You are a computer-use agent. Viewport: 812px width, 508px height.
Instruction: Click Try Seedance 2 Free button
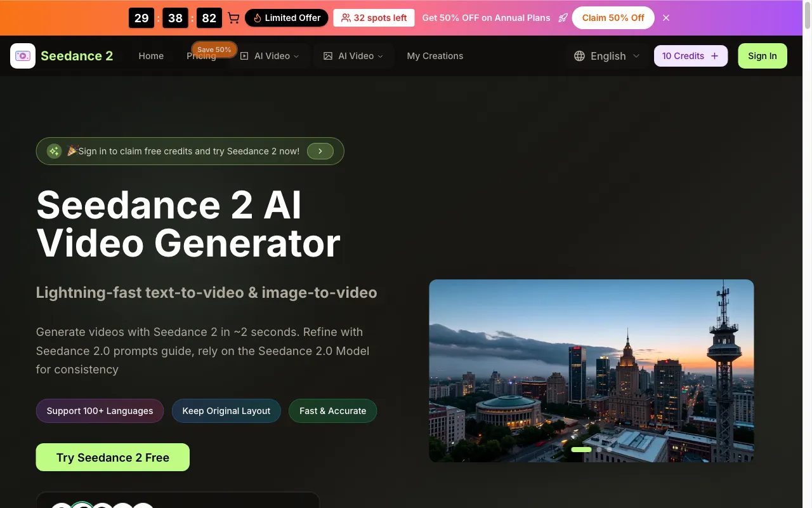click(113, 457)
